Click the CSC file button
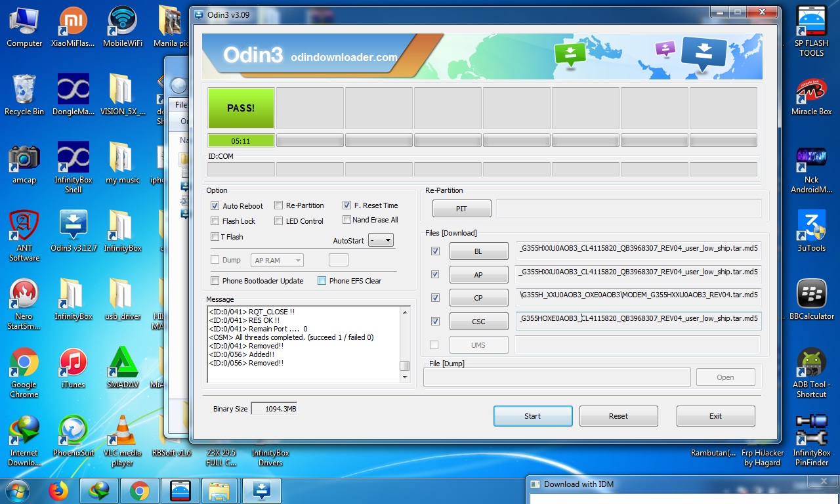The height and width of the screenshot is (504, 840). point(478,321)
